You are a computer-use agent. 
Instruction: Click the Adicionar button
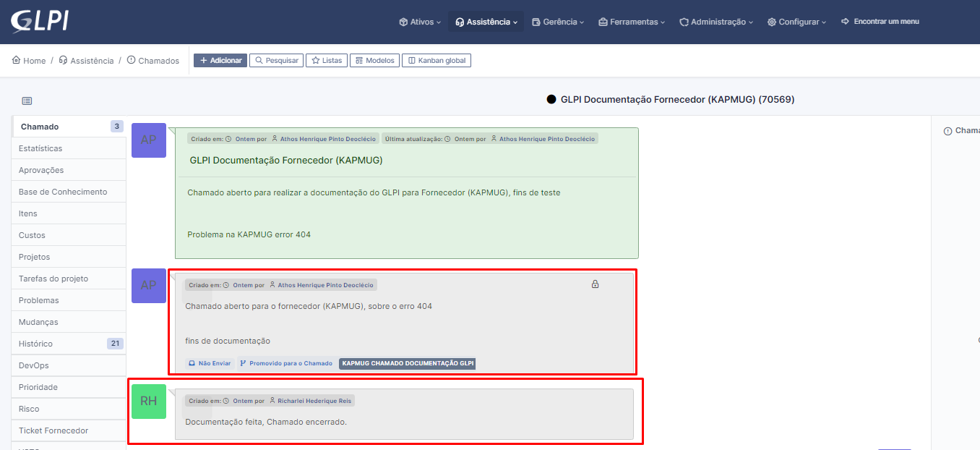[x=220, y=61]
